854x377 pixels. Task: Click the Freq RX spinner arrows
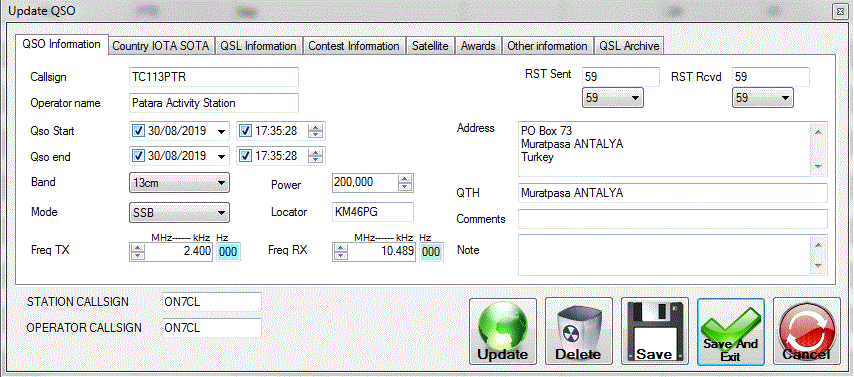click(340, 252)
